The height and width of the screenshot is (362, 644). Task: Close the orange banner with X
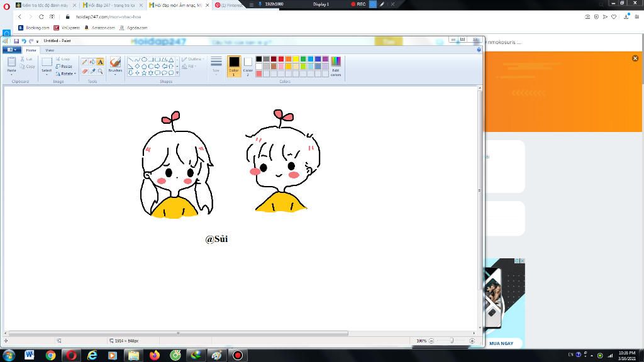[635, 58]
